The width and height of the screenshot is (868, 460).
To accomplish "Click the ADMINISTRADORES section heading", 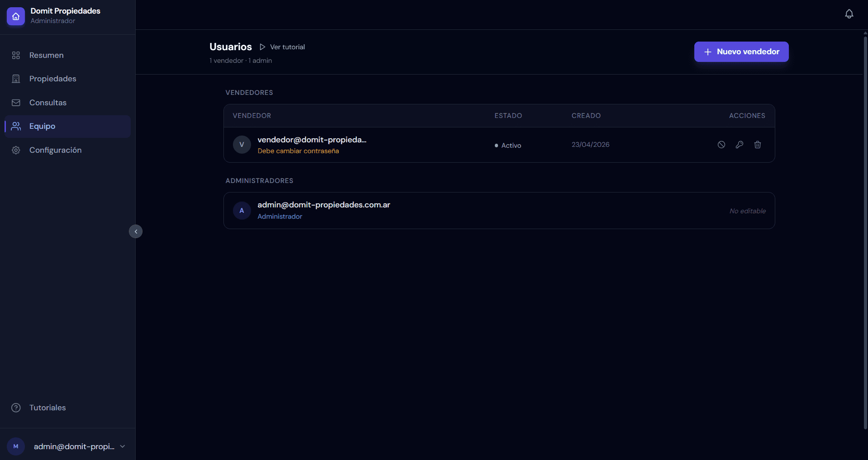I will (259, 181).
